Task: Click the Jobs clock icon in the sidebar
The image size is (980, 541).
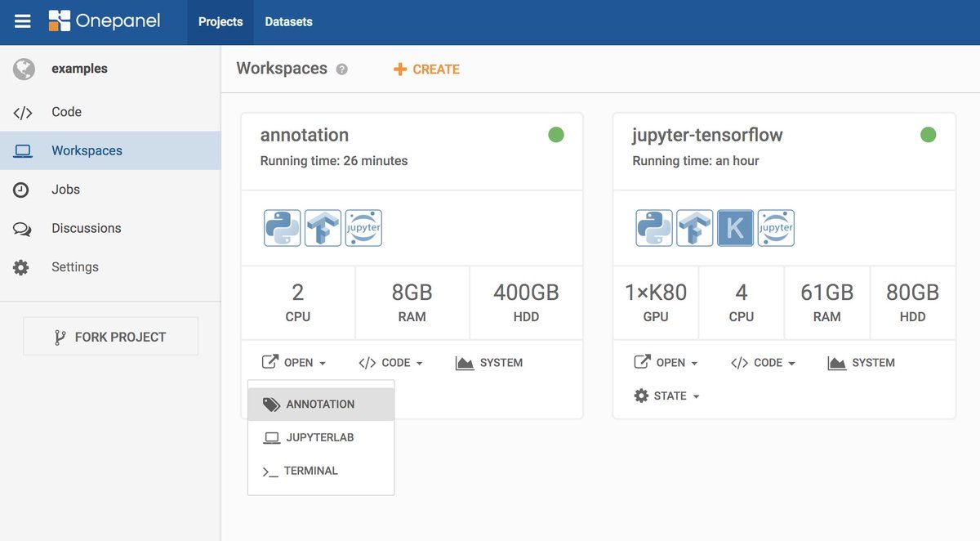Action: point(23,189)
